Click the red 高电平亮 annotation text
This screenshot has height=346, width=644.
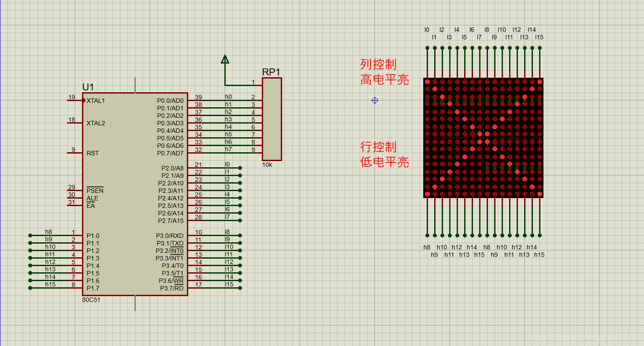385,79
